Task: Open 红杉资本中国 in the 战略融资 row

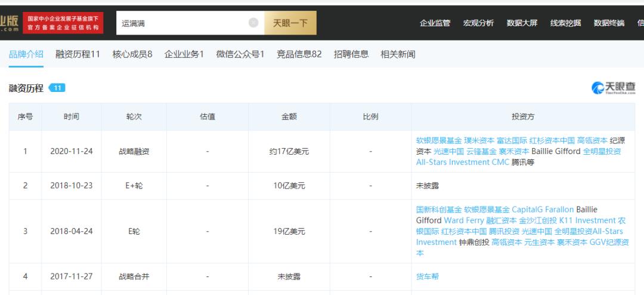Action: 552,141
